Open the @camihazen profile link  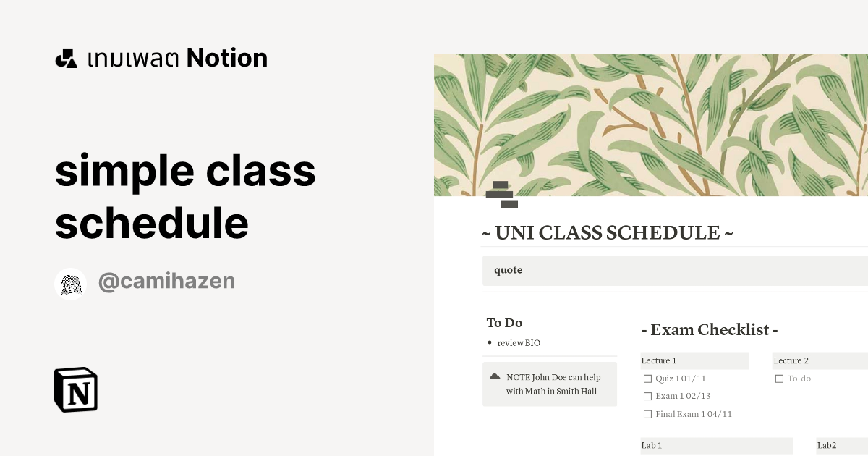[166, 281]
